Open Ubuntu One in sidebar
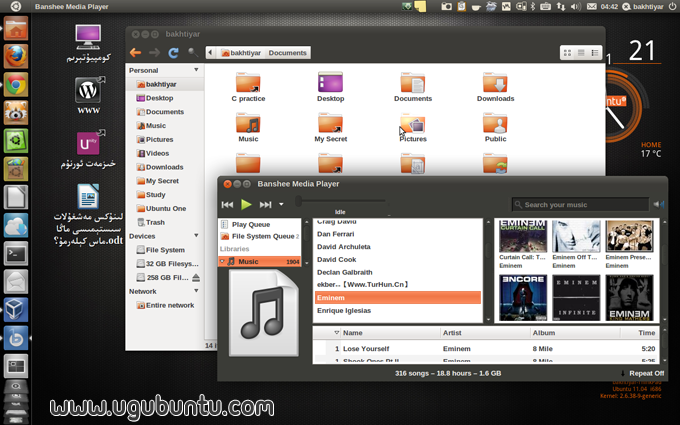Screen dimensions: 680x425 (x=165, y=209)
